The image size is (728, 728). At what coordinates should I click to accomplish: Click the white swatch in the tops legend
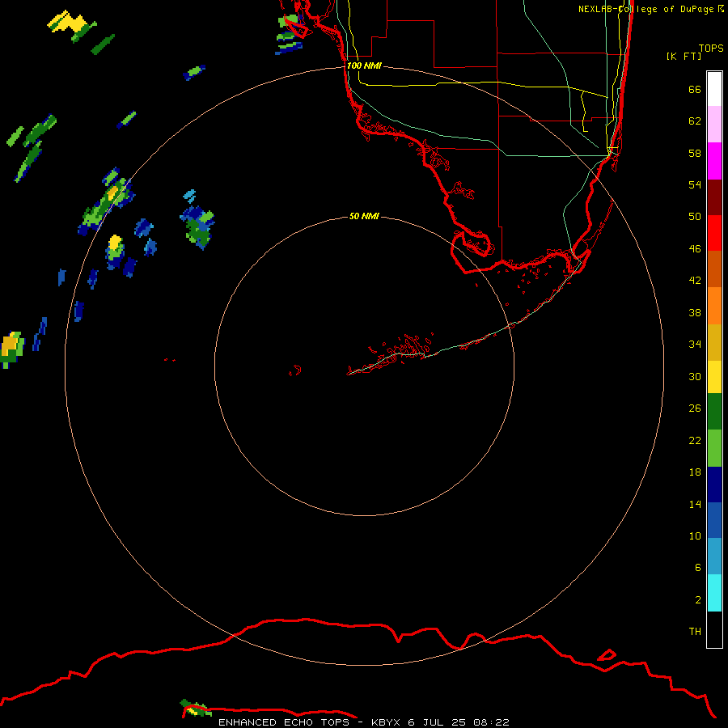(714, 89)
